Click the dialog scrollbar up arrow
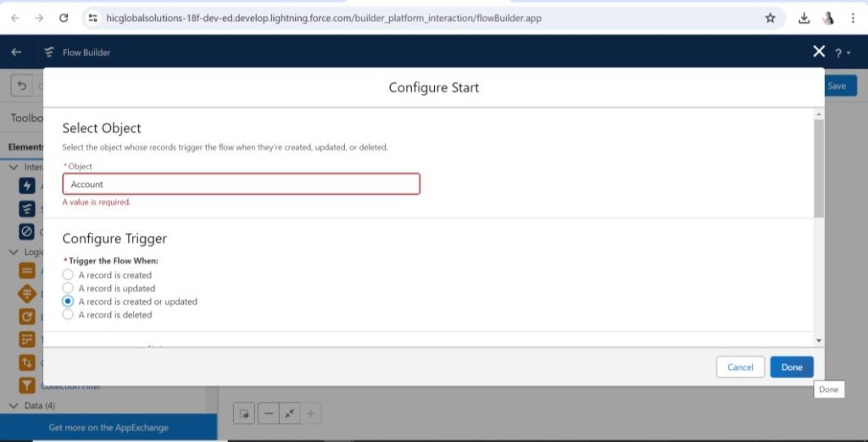This screenshot has width=868, height=442. pyautogui.click(x=819, y=114)
